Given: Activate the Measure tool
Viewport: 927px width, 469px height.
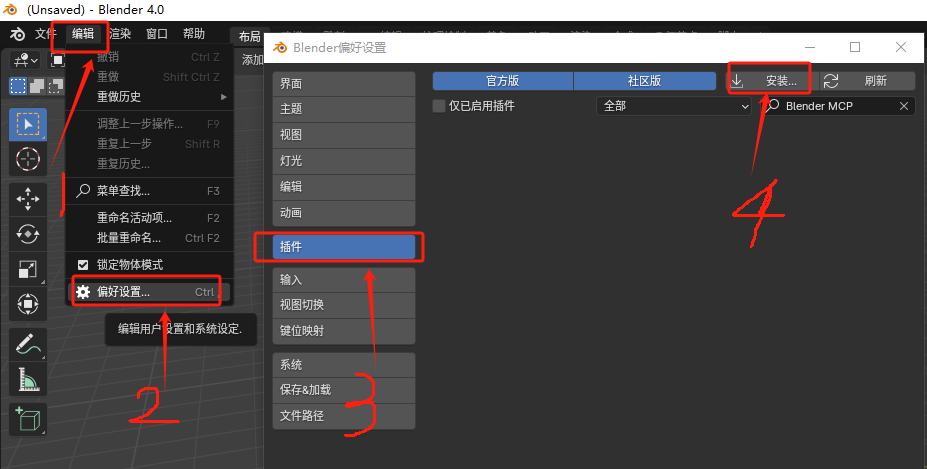Looking at the screenshot, I should tap(28, 379).
